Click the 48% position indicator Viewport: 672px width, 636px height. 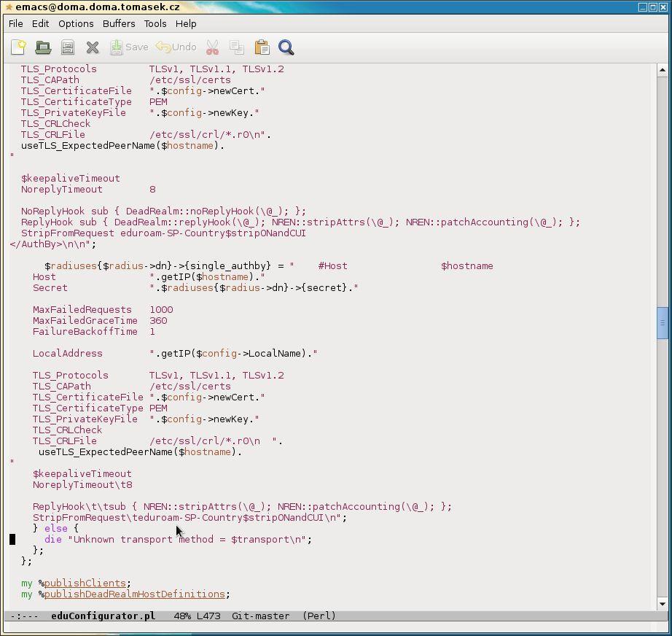182,616
